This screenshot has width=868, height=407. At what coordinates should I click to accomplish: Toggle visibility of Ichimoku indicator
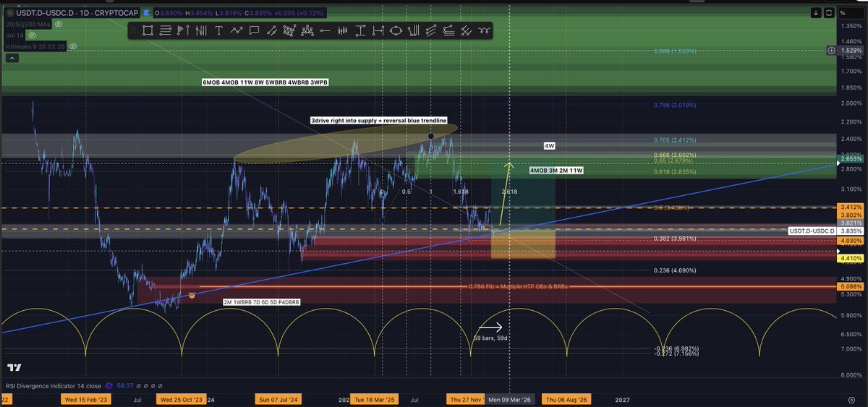click(x=73, y=46)
